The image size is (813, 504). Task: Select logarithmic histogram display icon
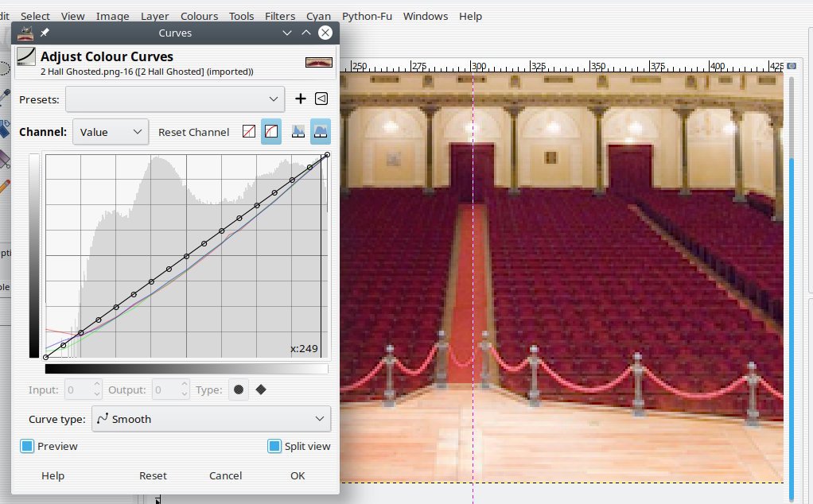tap(321, 132)
